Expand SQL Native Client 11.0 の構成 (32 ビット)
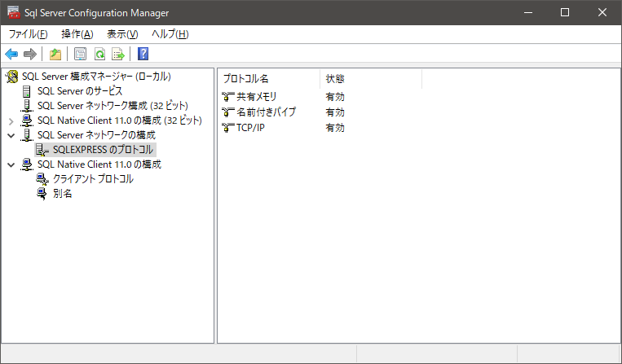The image size is (622, 364). [11, 121]
